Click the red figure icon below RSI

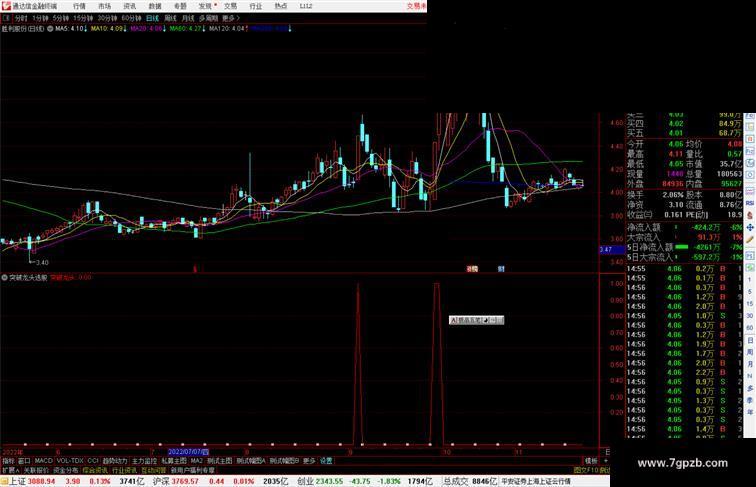pos(750,215)
